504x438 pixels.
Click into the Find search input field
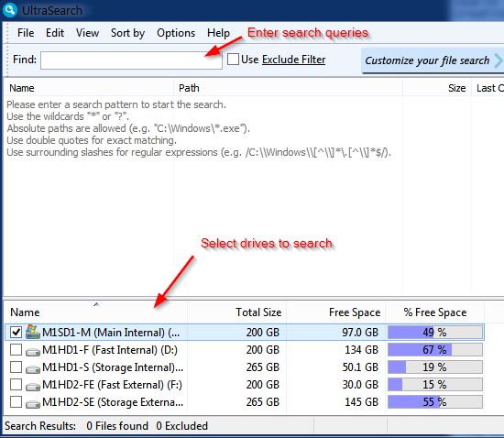[x=131, y=60]
